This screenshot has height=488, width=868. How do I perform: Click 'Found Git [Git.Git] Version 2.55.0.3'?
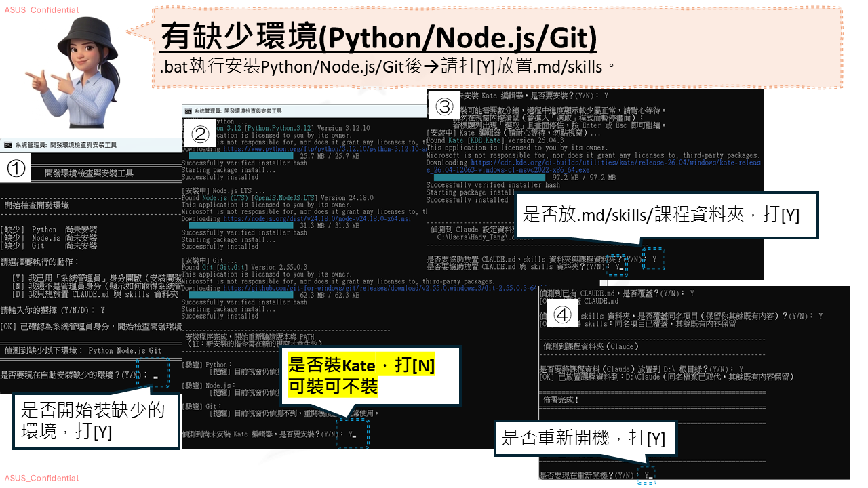[x=245, y=268]
